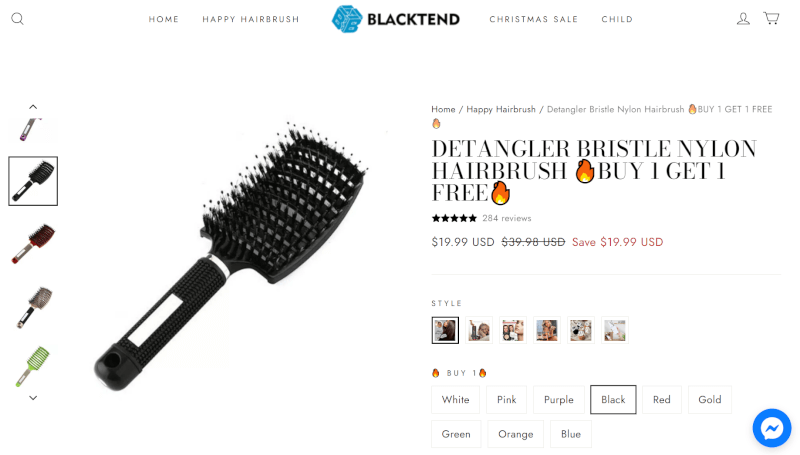
Task: Open the site search icon
Action: 17,19
